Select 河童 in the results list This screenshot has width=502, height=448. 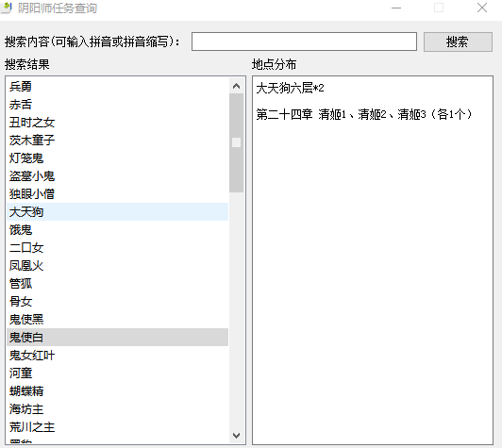[118, 373]
